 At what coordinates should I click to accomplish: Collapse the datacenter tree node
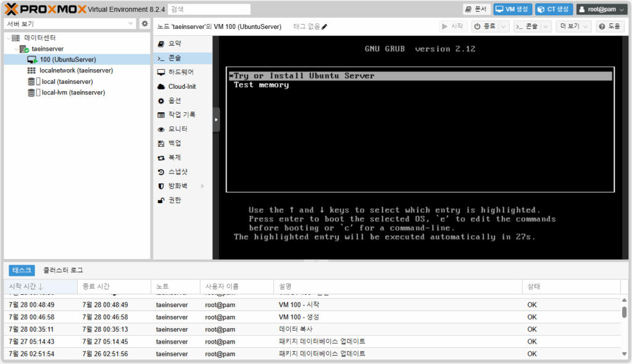(x=8, y=38)
